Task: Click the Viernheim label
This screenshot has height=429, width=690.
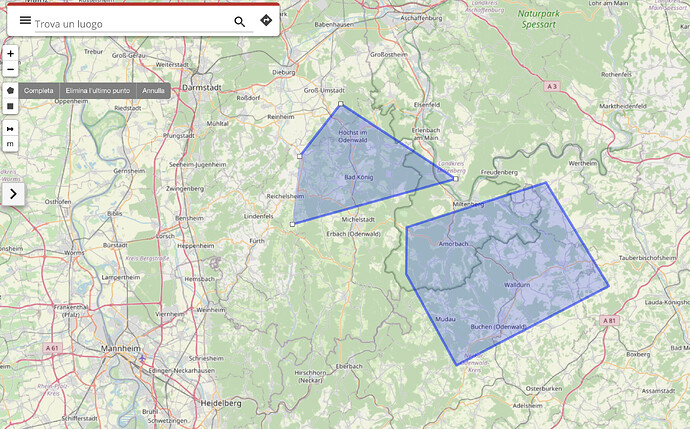Action: tap(170, 314)
